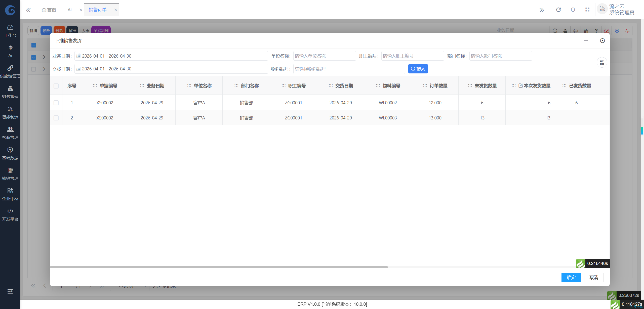Click the refresh icon in the top bar
The width and height of the screenshot is (644, 309).
[x=558, y=10]
